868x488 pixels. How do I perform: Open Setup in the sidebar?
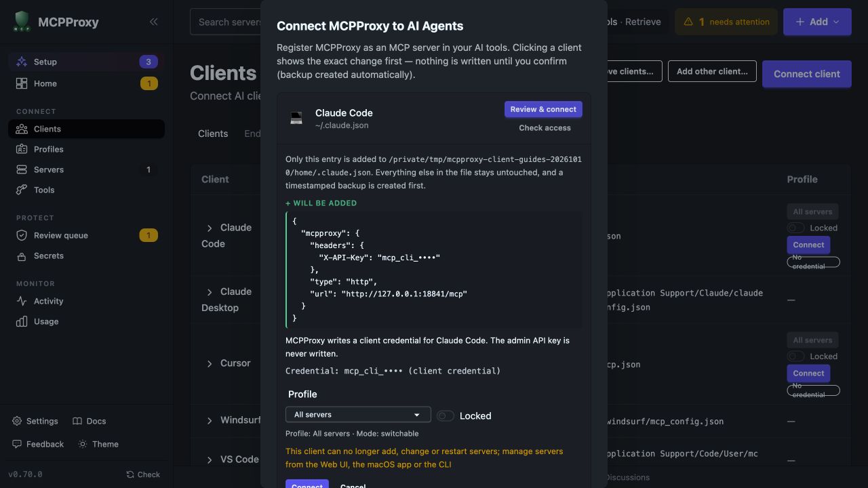point(86,62)
